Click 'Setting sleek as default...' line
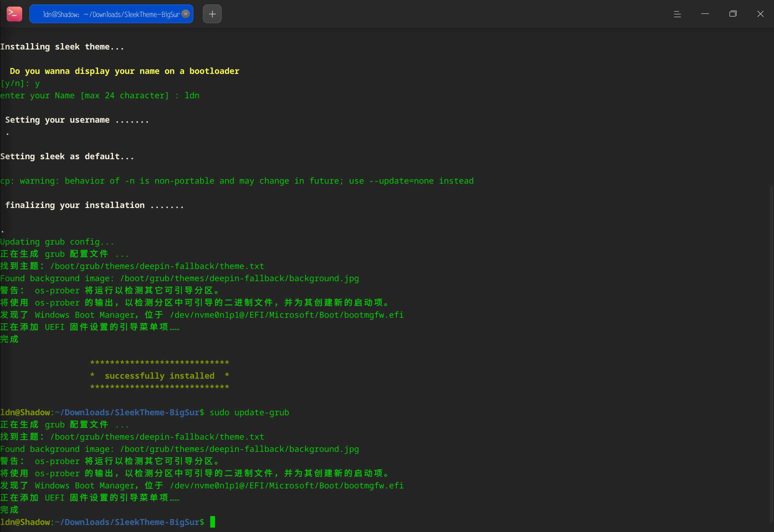This screenshot has height=532, width=774. pyautogui.click(x=67, y=157)
